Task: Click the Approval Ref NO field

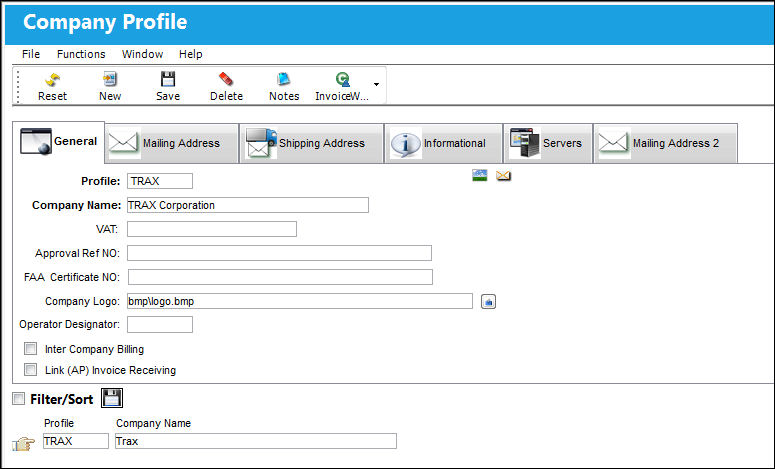Action: pyautogui.click(x=279, y=253)
